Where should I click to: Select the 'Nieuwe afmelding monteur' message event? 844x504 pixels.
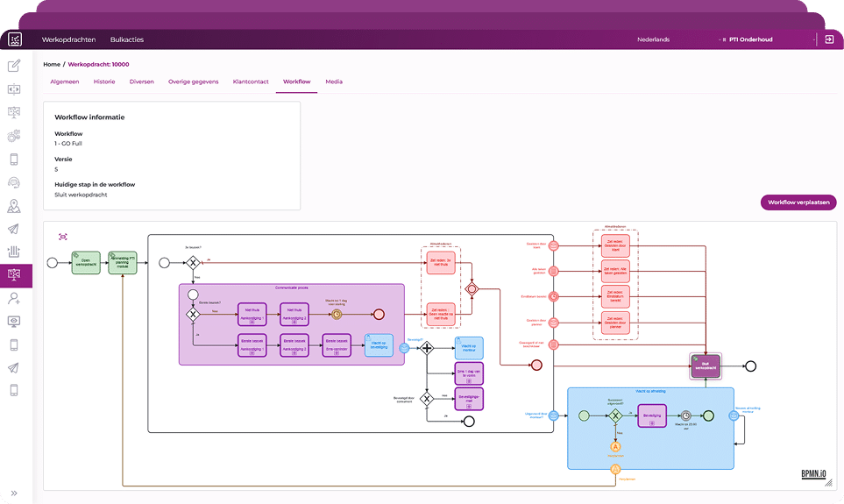point(733,415)
